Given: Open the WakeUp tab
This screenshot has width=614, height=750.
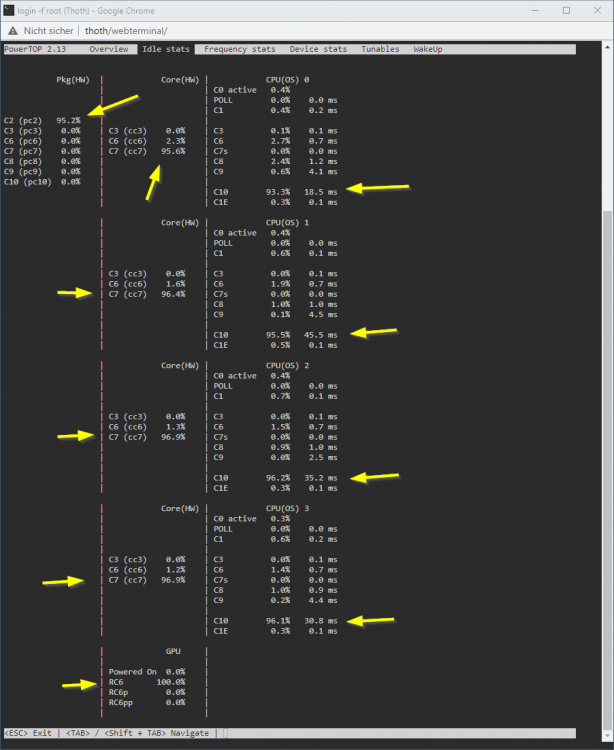Looking at the screenshot, I should [428, 49].
